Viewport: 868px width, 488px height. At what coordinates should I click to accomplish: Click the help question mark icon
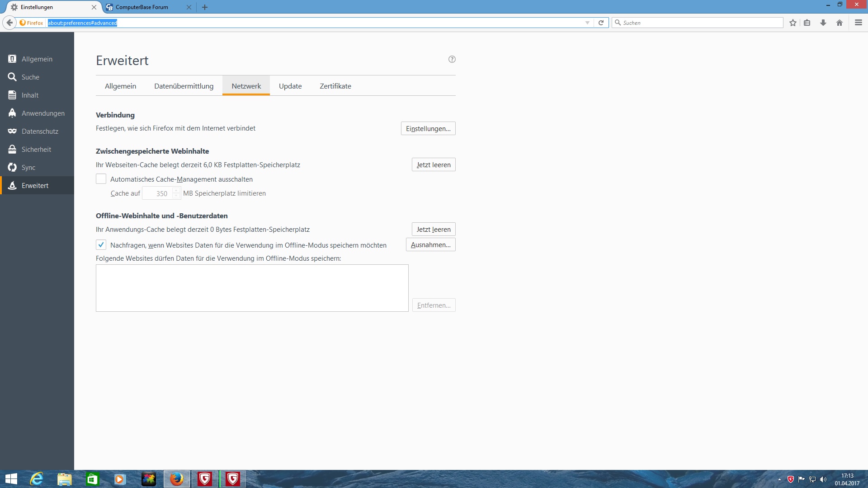[452, 59]
